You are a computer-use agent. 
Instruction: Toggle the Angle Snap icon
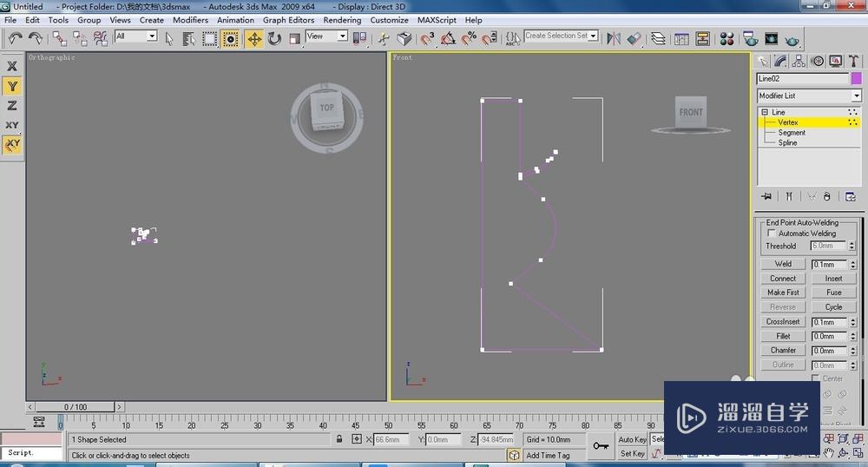click(x=448, y=38)
